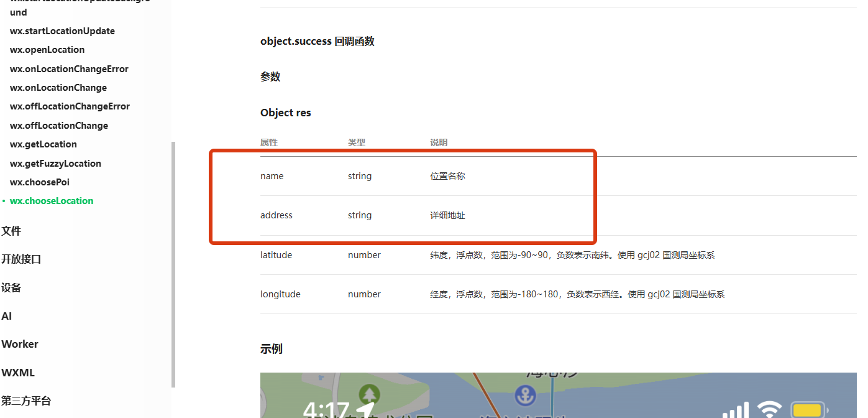Click the active wx.chooseLocation entry
Image resolution: width=868 pixels, height=418 pixels.
click(52, 201)
